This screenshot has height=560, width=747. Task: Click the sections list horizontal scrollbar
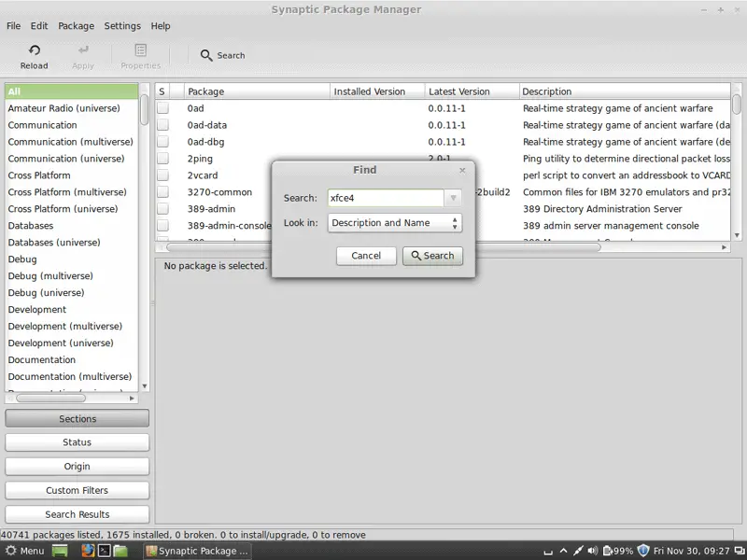point(51,399)
